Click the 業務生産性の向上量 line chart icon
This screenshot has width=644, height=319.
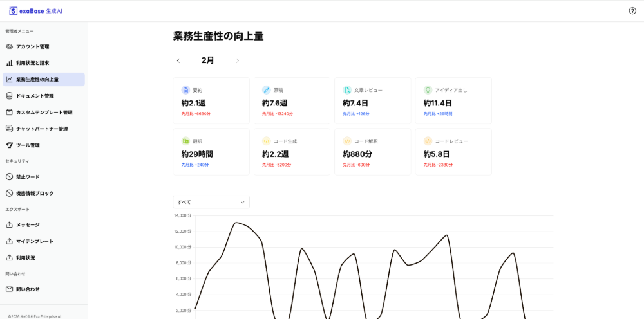coord(10,80)
